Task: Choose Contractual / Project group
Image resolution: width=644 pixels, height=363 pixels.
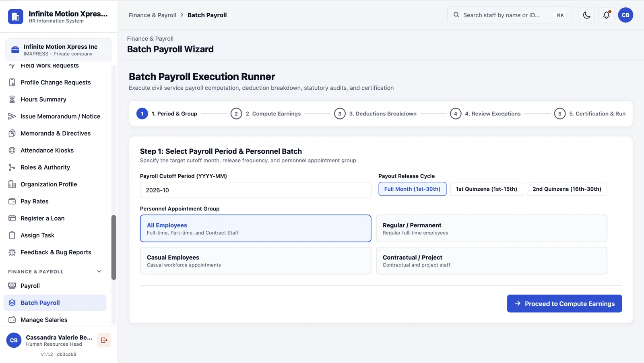Action: click(x=491, y=261)
